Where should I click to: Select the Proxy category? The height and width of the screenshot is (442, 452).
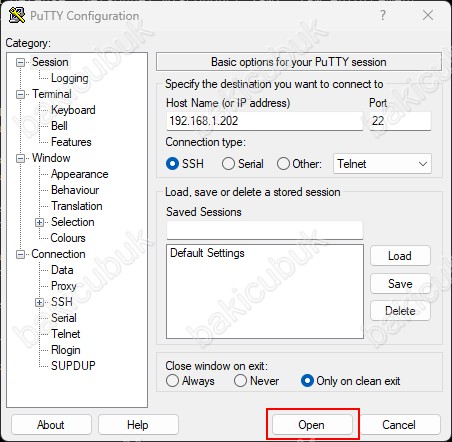(x=64, y=286)
